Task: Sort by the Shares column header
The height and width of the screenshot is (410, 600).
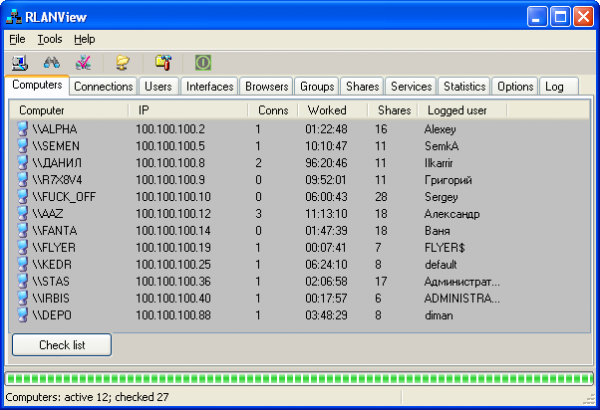Action: (x=393, y=110)
